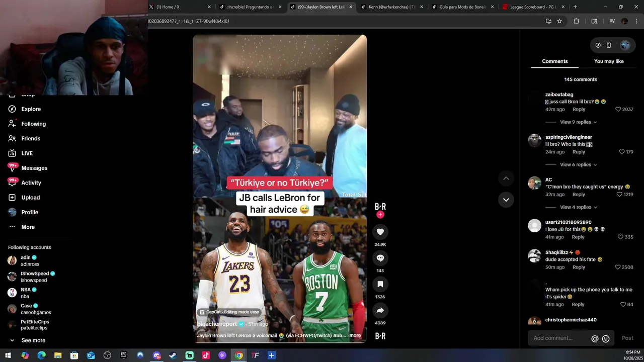Open Chrome menu three dots
Image resolution: width=644 pixels, height=362 pixels.
pyautogui.click(x=636, y=21)
